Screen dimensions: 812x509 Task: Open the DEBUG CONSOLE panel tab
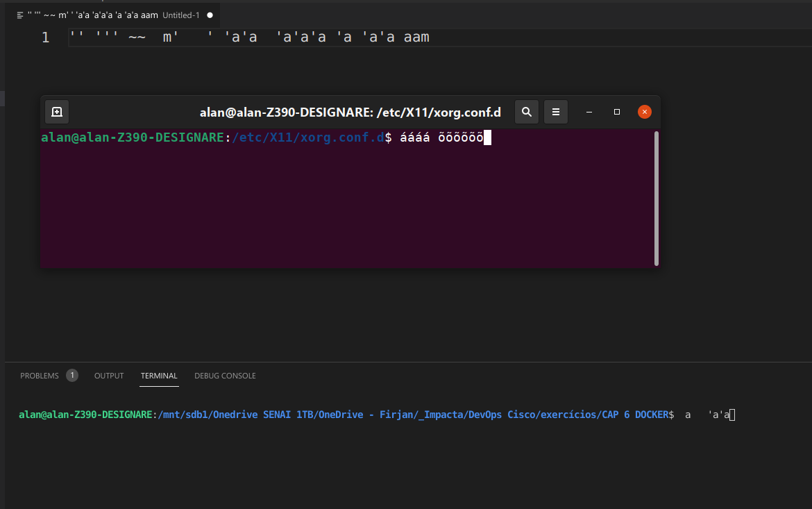click(x=225, y=376)
